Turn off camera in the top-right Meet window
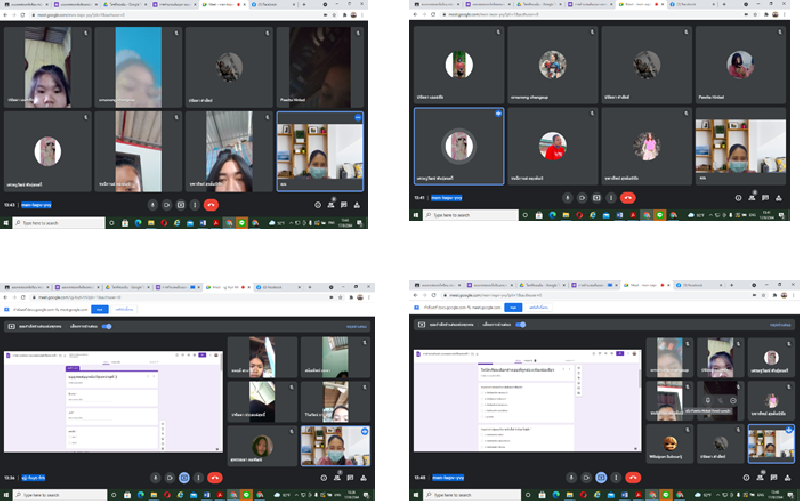This screenshot has height=501, width=800. point(582,197)
